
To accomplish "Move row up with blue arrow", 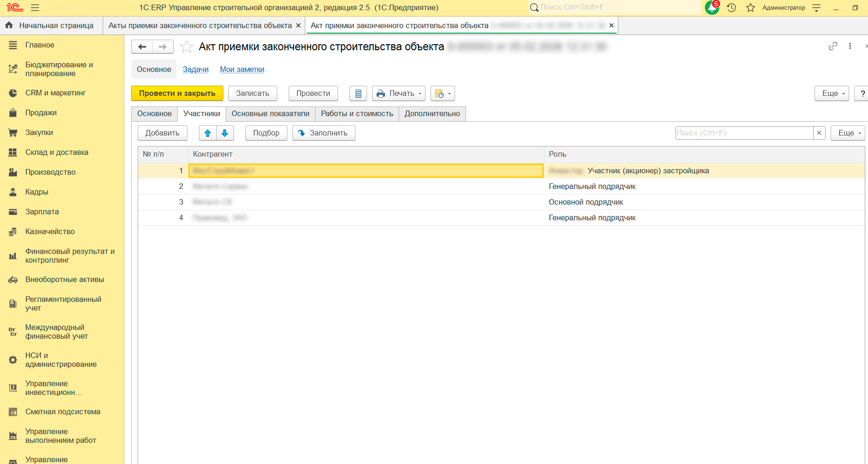I will pos(208,133).
